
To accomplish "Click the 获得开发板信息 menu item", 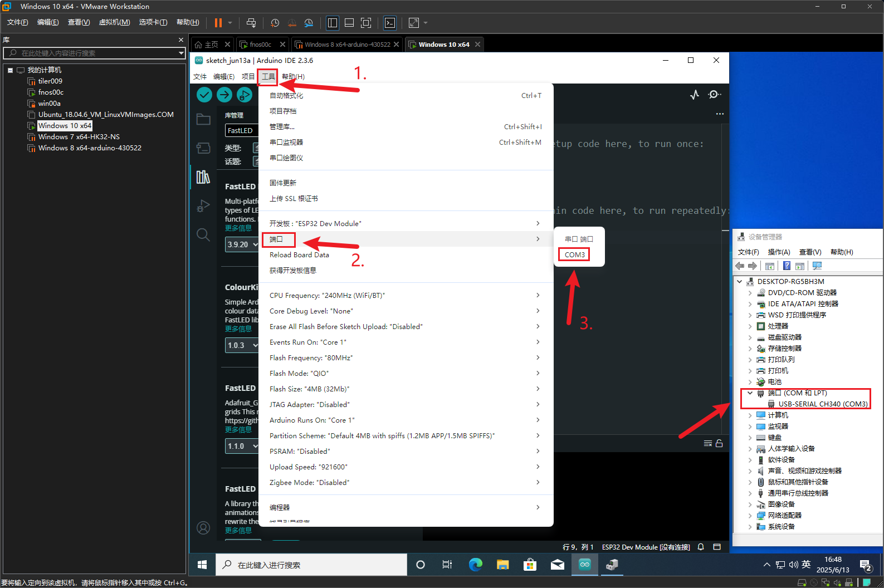I will (x=406, y=271).
